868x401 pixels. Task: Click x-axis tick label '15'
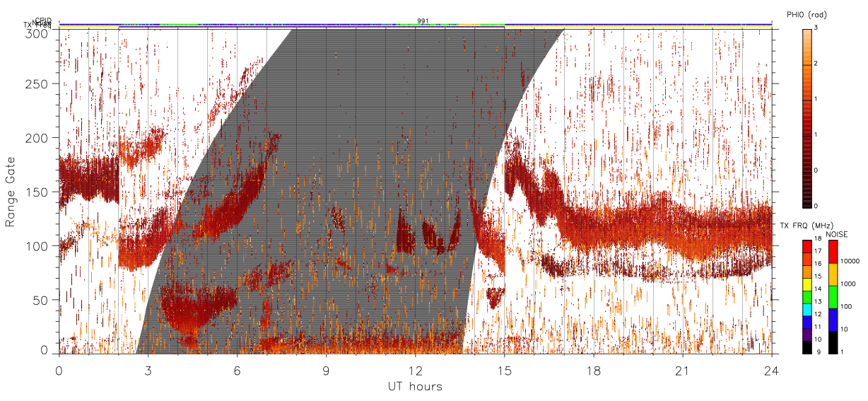click(505, 371)
